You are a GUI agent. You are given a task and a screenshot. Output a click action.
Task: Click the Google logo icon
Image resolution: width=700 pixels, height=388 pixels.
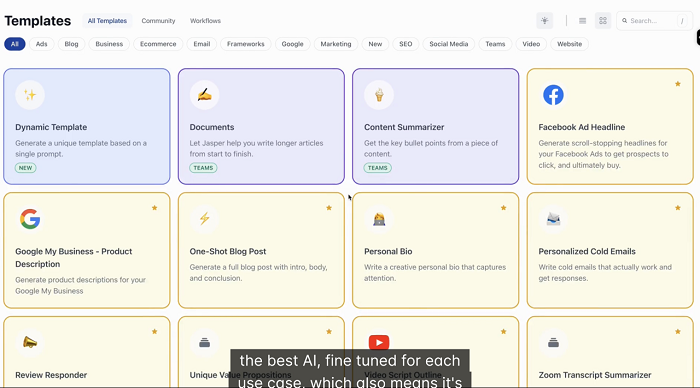pyautogui.click(x=30, y=219)
